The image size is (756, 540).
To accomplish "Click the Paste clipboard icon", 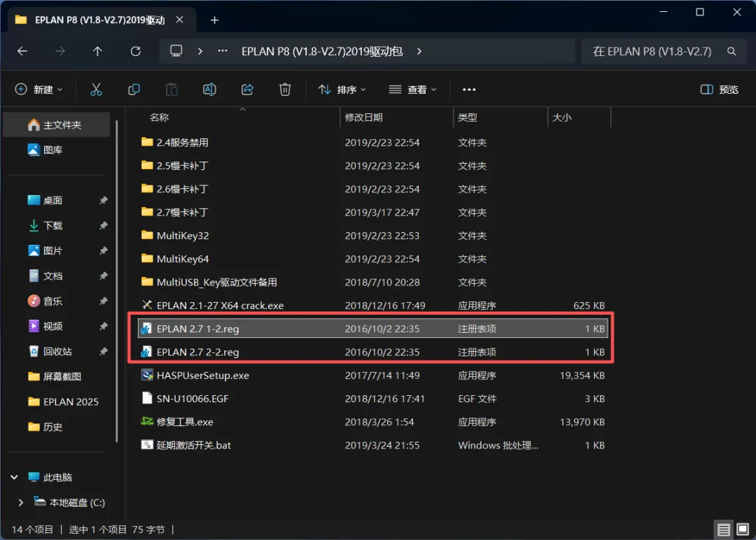I will 171,90.
